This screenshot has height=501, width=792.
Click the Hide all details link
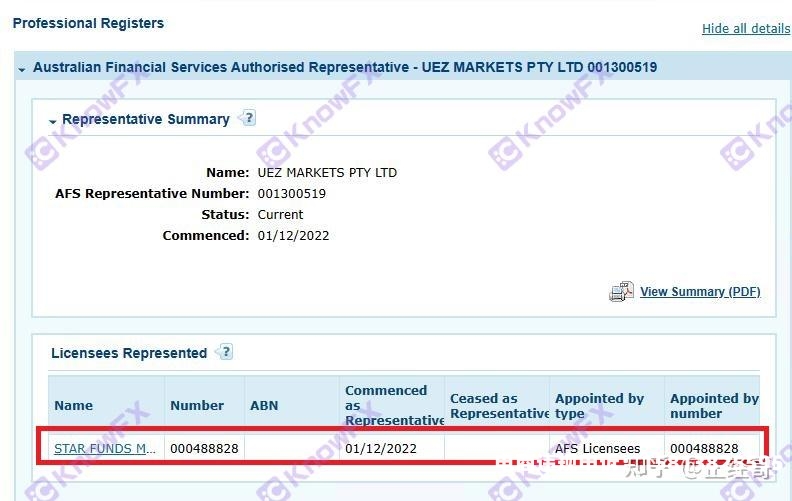(745, 29)
